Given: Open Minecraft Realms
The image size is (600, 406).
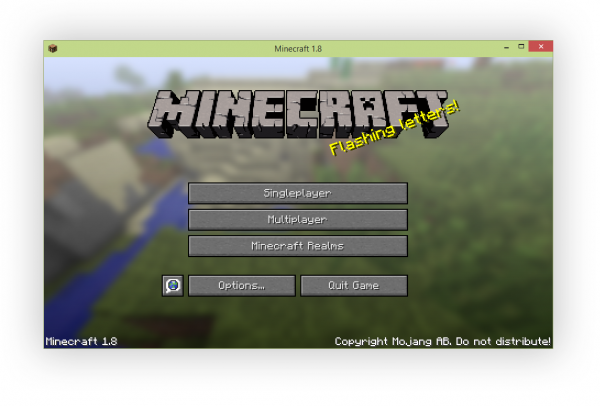Looking at the screenshot, I should point(298,246).
